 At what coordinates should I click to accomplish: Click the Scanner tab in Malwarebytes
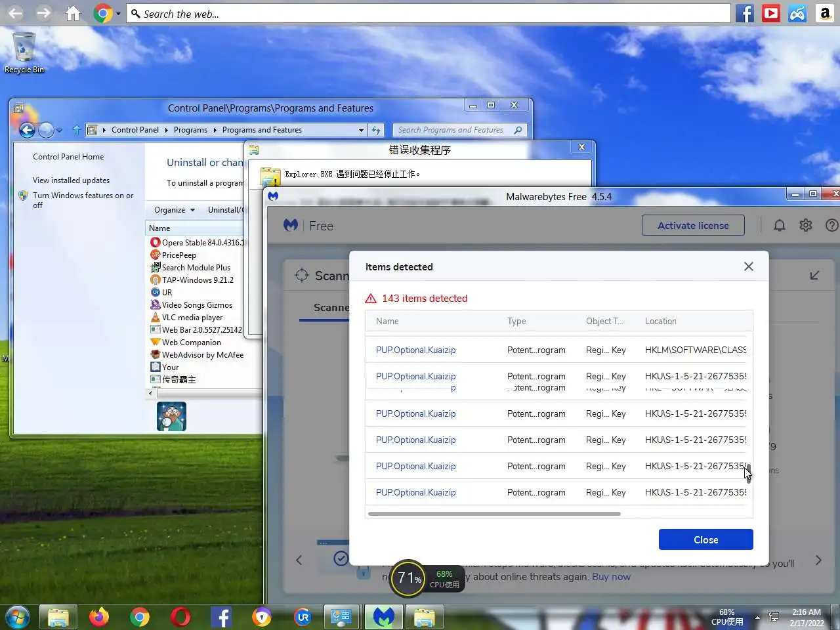click(331, 308)
